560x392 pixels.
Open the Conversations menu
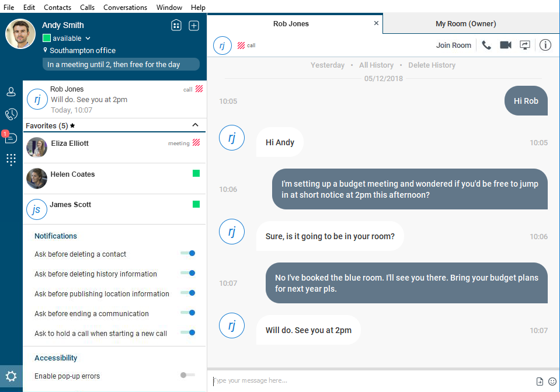point(125,7)
